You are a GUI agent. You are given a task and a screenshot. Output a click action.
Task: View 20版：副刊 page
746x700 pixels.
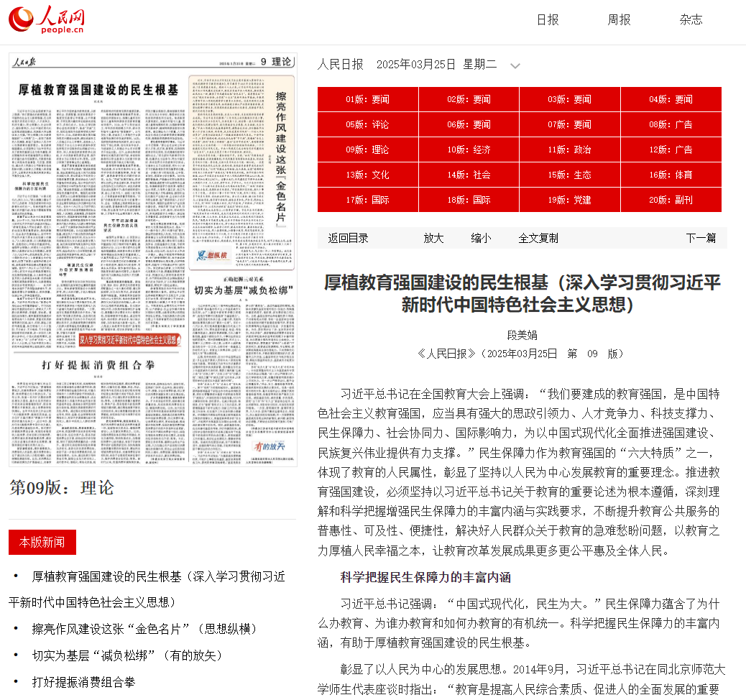(x=671, y=201)
